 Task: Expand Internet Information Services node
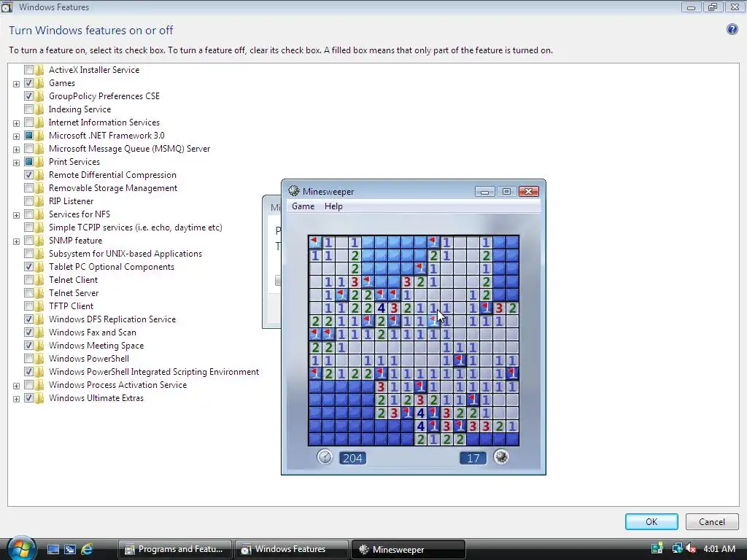point(16,123)
